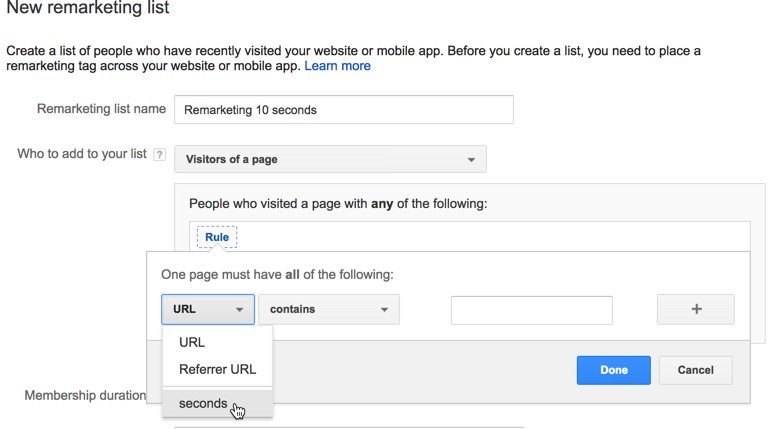The width and height of the screenshot is (779, 429).
Task: Expand the Visitors of a page dropdown
Action: [x=330, y=159]
